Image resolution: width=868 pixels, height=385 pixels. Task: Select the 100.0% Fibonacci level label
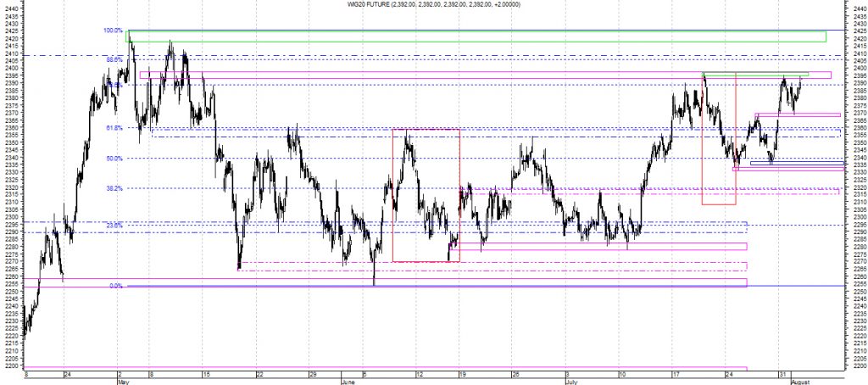(113, 31)
